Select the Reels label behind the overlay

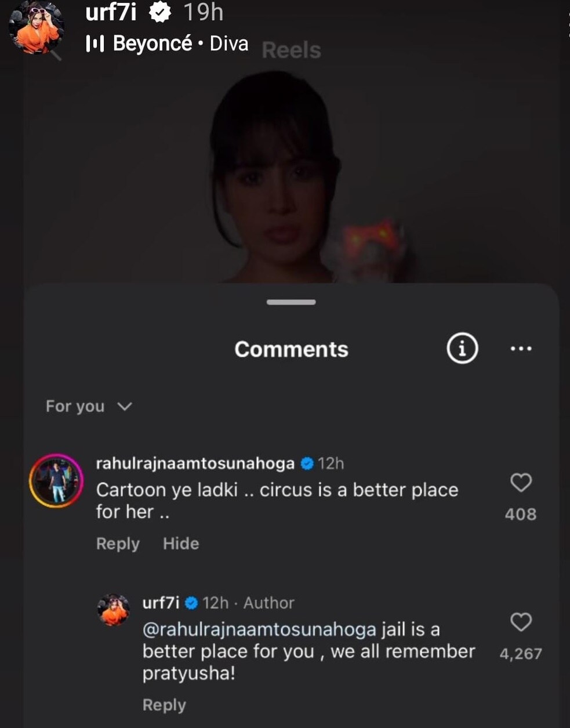291,50
